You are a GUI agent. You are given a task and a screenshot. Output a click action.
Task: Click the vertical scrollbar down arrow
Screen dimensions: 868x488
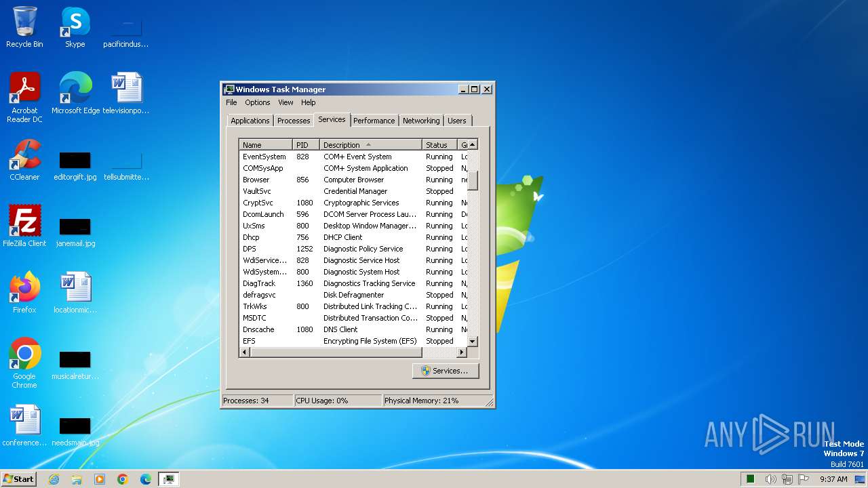pos(473,342)
